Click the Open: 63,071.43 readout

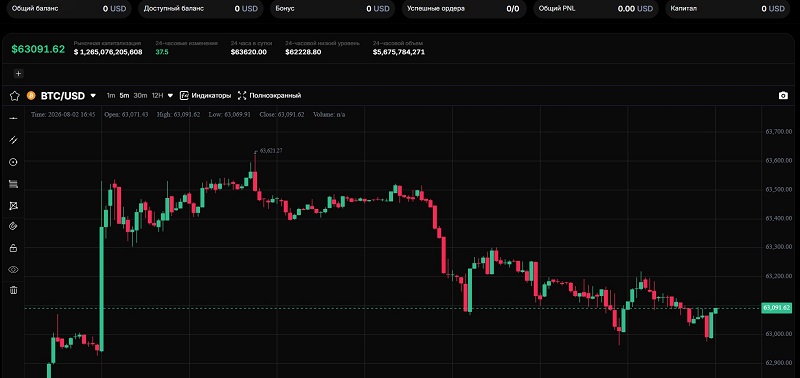point(127,114)
